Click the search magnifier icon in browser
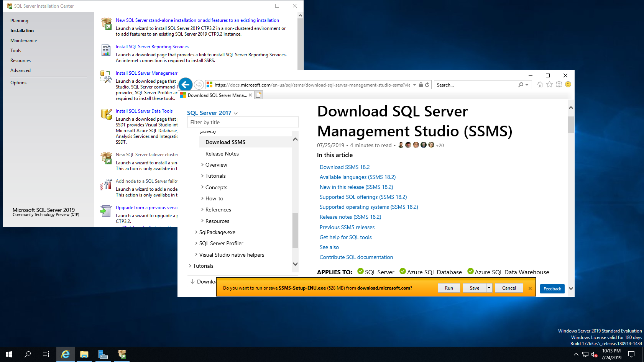 tap(521, 85)
